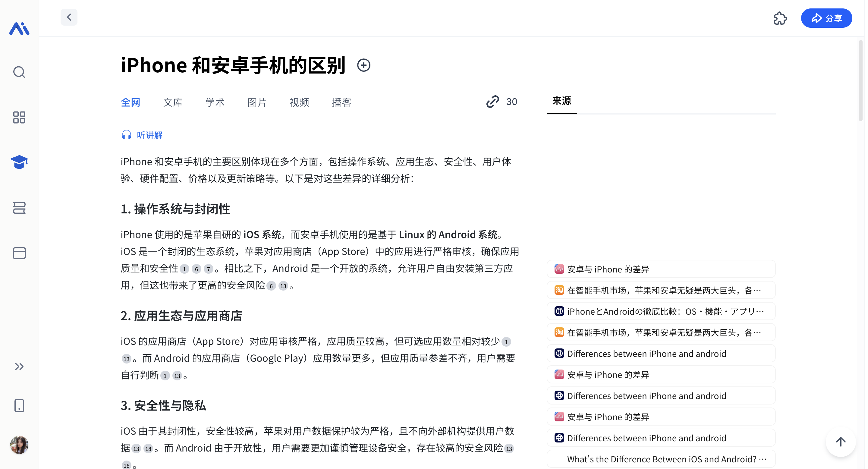This screenshot has height=469, width=868.
Task: Switch to the 全网 tab
Action: point(131,102)
